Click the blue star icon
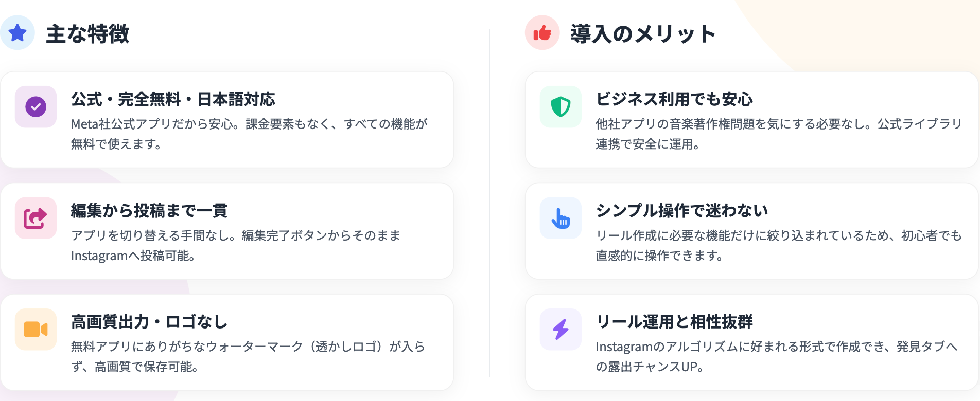The height and width of the screenshot is (401, 980). (17, 33)
